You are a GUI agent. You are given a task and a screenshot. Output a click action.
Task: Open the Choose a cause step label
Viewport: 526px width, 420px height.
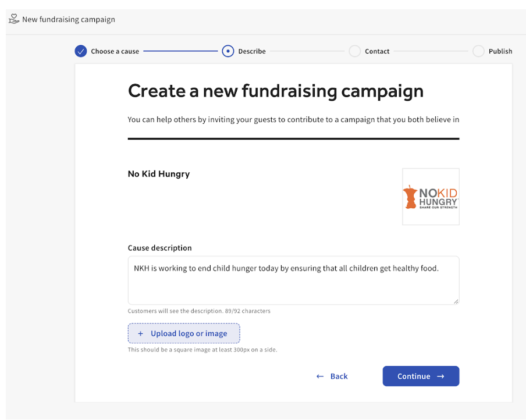pos(115,51)
